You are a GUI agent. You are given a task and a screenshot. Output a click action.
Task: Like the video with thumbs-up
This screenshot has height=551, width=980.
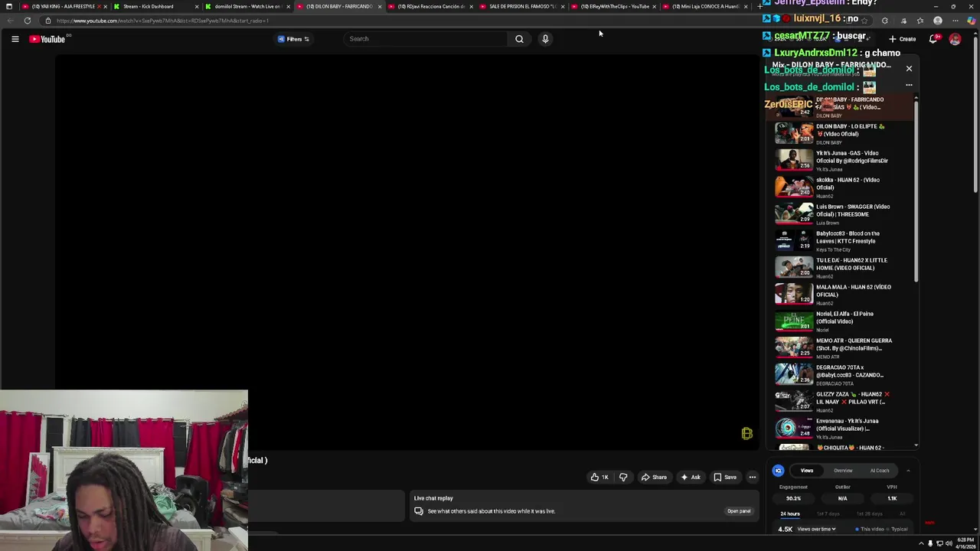click(599, 478)
